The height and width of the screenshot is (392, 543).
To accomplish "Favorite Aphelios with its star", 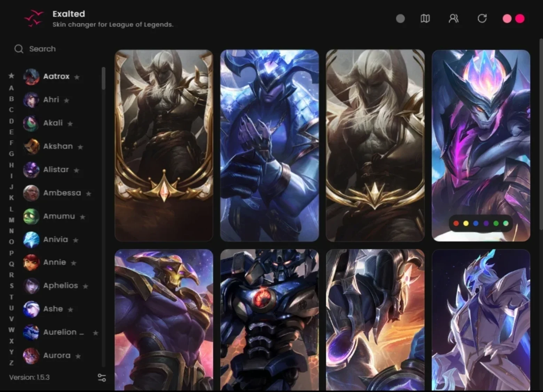I will [86, 286].
